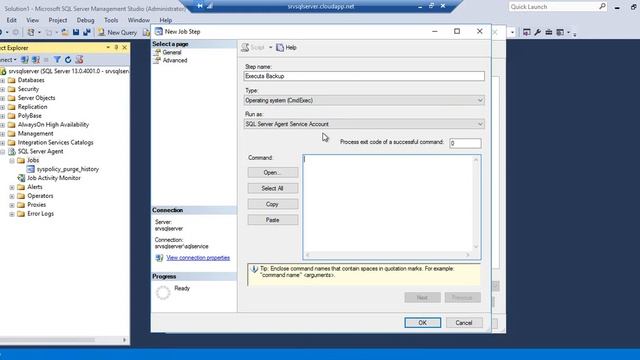Image resolution: width=640 pixels, height=360 pixels.
Task: Click the SQL Server Agent node icon
Action: [12, 151]
